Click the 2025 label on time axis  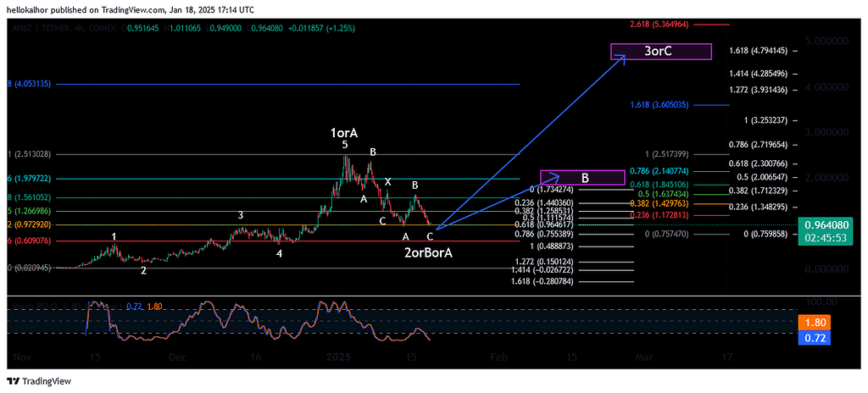point(339,358)
